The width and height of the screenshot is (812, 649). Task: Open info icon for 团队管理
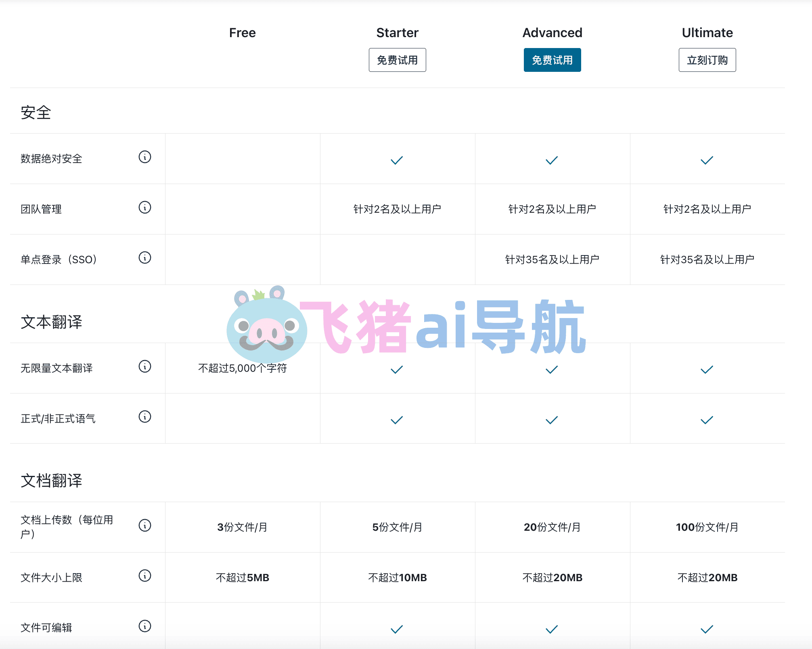coord(145,207)
